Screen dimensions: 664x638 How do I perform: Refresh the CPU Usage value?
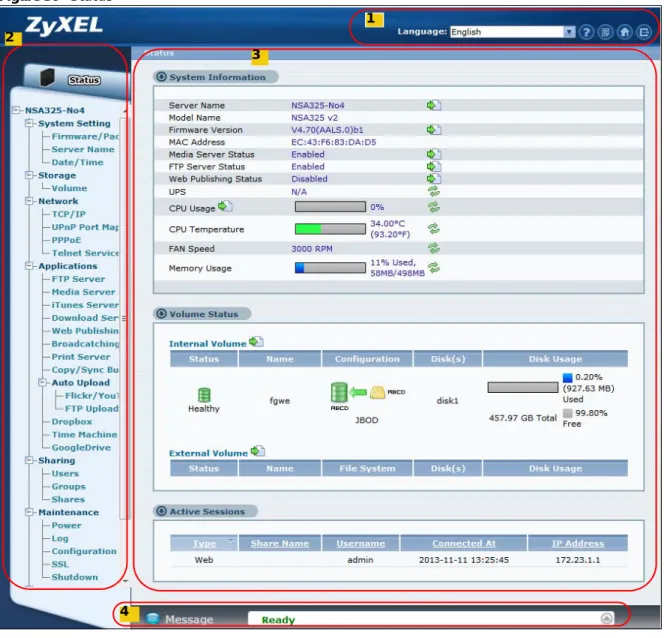(x=434, y=207)
